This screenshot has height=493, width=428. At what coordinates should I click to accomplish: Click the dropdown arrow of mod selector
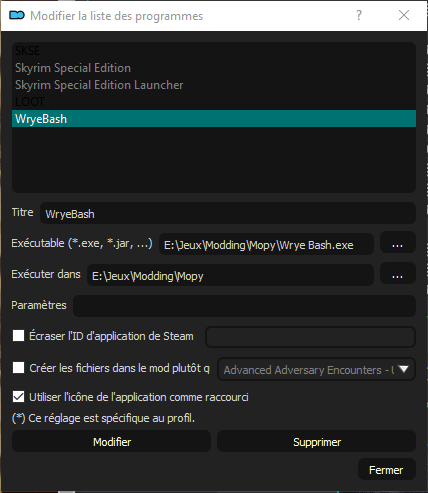pos(403,369)
